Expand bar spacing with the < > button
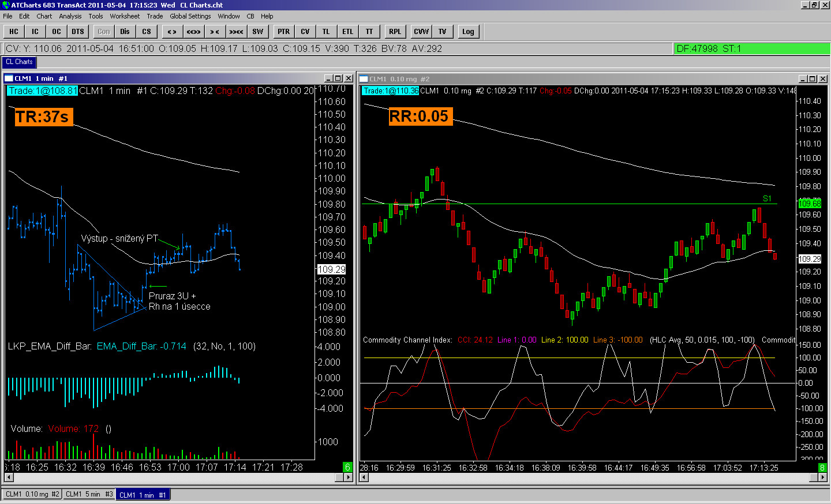The image size is (831, 504). (173, 32)
